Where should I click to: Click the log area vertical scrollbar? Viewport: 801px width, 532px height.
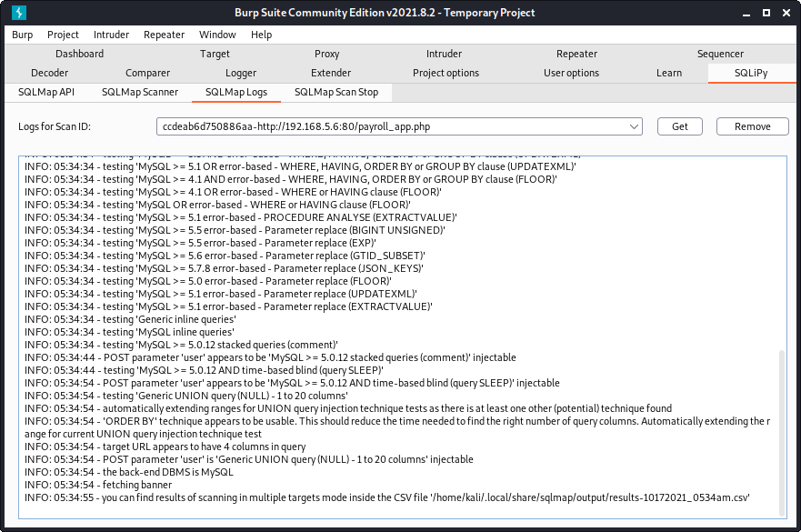coord(782,432)
